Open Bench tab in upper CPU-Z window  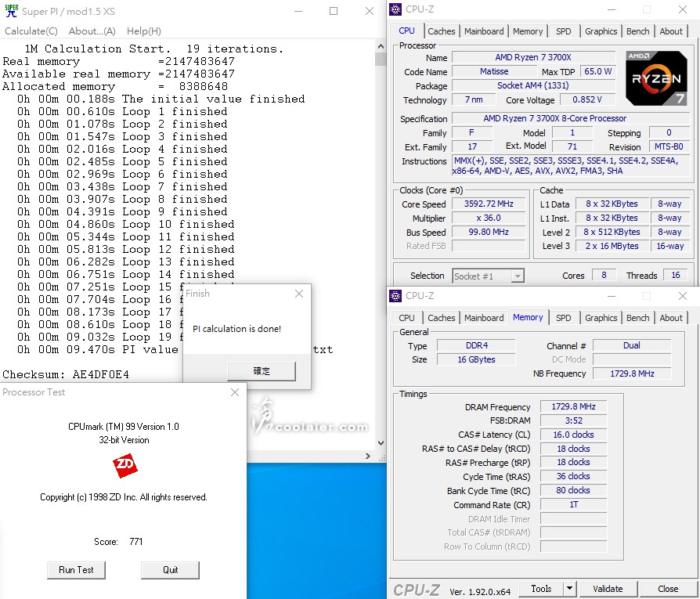coord(637,31)
